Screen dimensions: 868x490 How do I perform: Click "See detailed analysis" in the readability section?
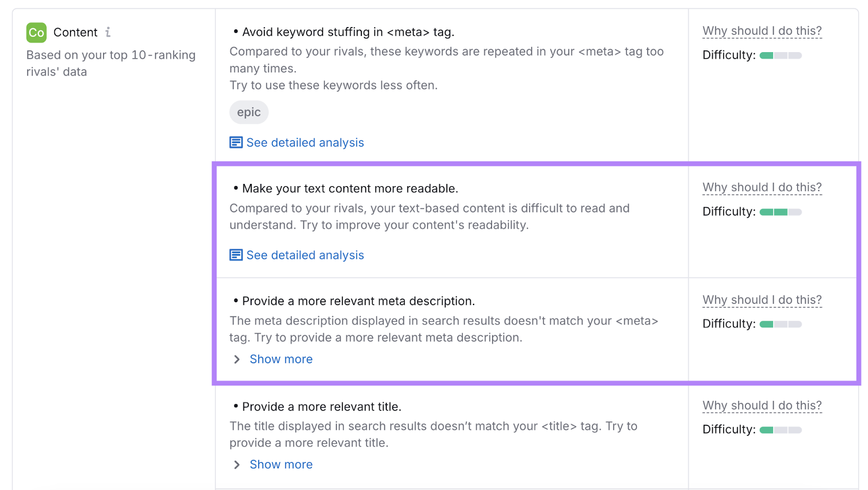(x=305, y=255)
